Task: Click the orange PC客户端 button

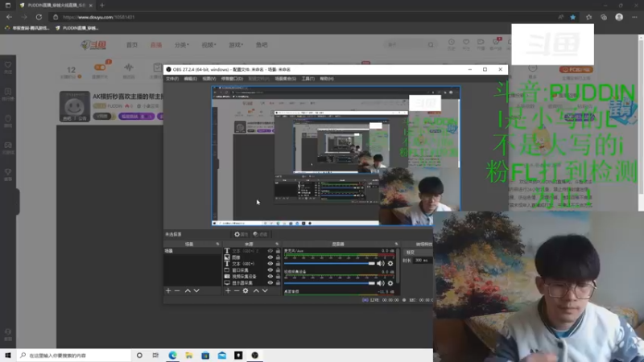Action: (576, 70)
